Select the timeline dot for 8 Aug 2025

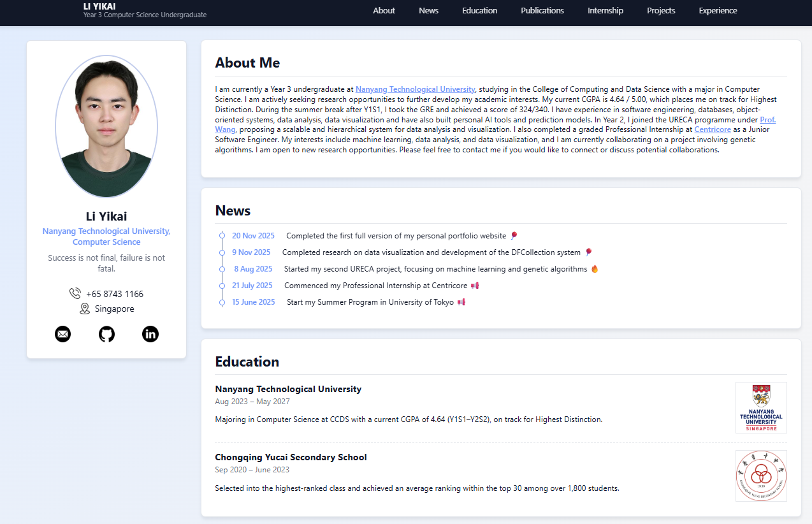pos(221,268)
